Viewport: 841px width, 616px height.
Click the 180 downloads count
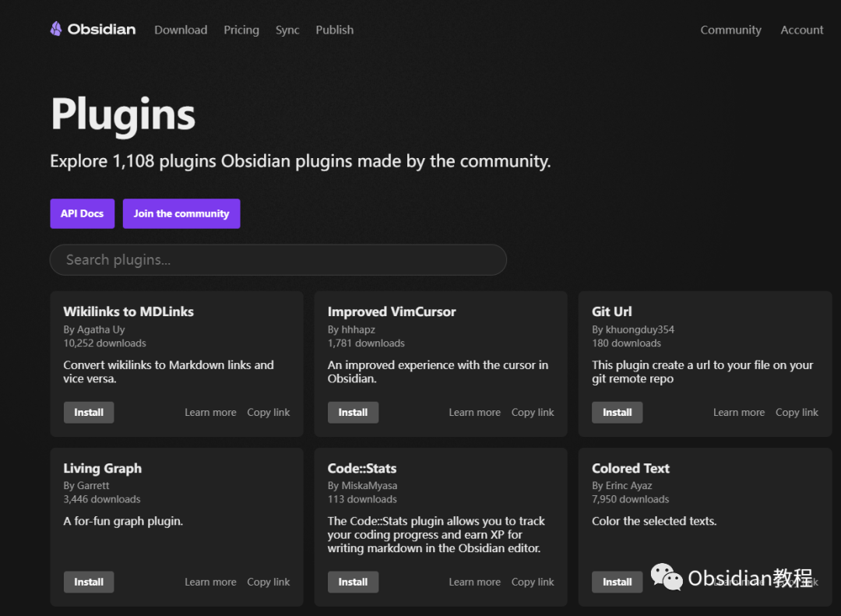[x=626, y=343]
